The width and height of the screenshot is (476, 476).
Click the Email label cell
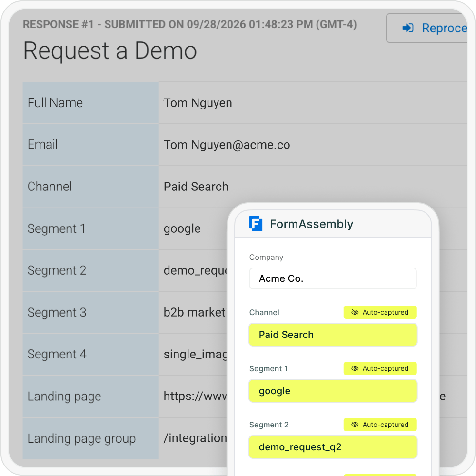90,145
